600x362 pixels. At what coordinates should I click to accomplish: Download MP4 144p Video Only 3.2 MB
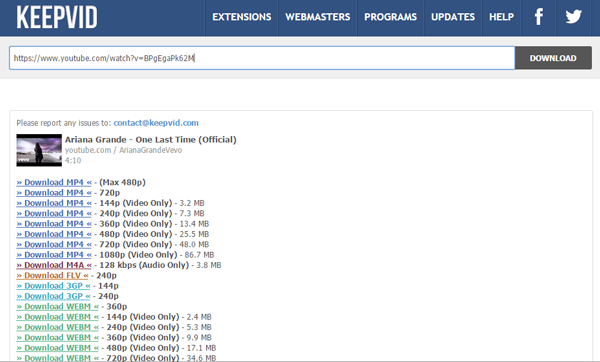(x=54, y=203)
